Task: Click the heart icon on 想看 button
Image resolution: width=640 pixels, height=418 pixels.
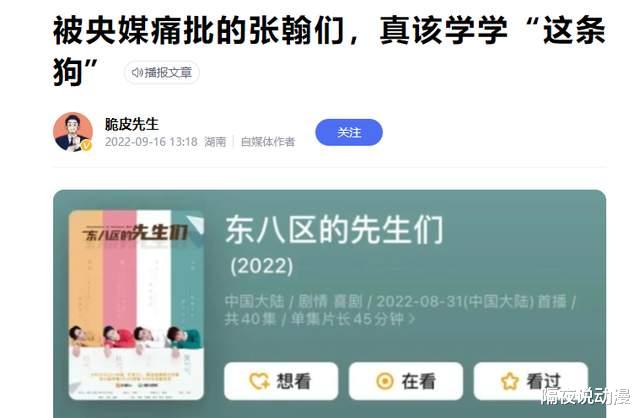Action: click(x=259, y=381)
